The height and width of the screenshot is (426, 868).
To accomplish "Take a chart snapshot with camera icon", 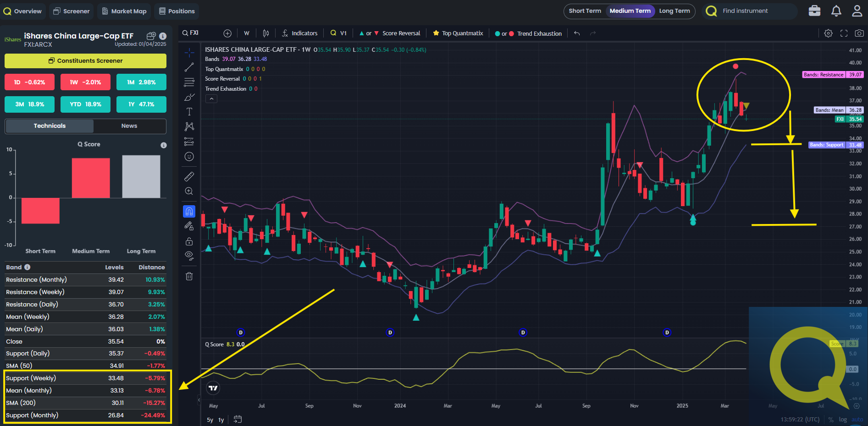I will (859, 33).
